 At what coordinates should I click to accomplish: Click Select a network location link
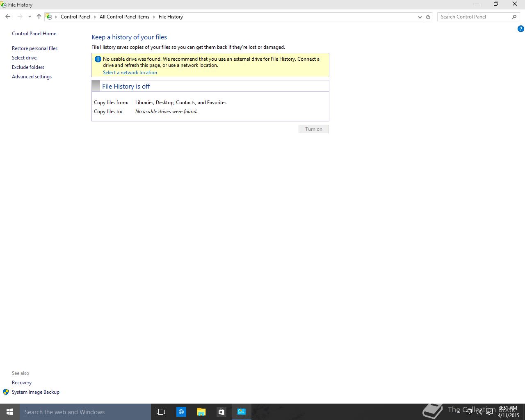point(130,73)
